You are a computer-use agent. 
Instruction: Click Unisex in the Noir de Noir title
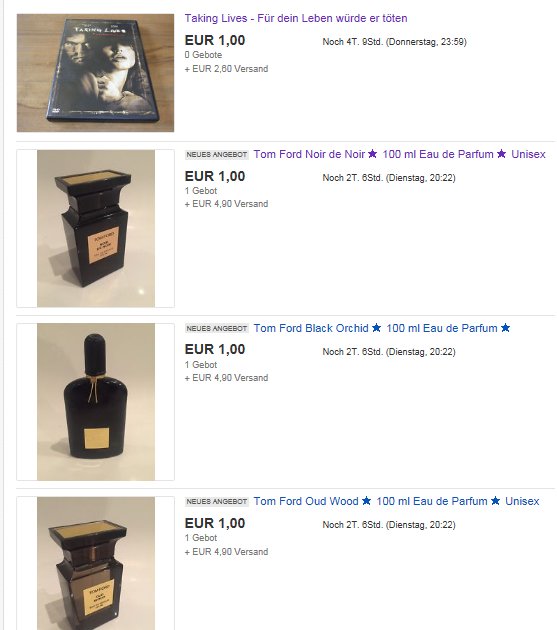(x=528, y=154)
